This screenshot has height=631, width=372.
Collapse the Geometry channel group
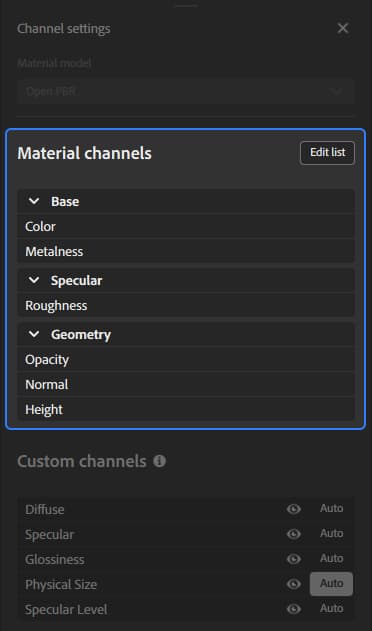34,334
